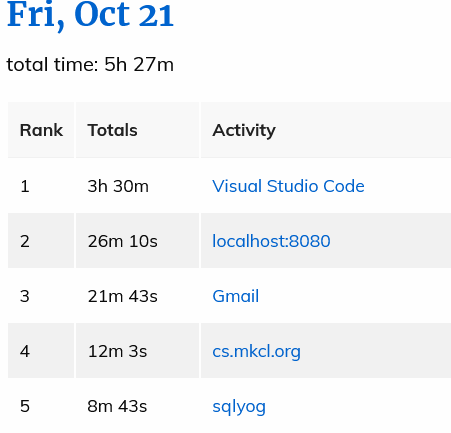Click the rank 2 cell

click(41, 241)
